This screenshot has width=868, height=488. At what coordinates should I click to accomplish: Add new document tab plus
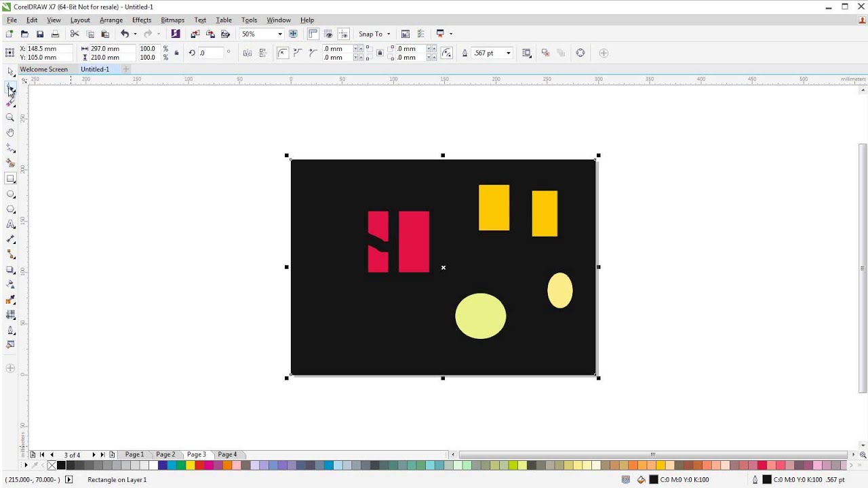(x=125, y=69)
